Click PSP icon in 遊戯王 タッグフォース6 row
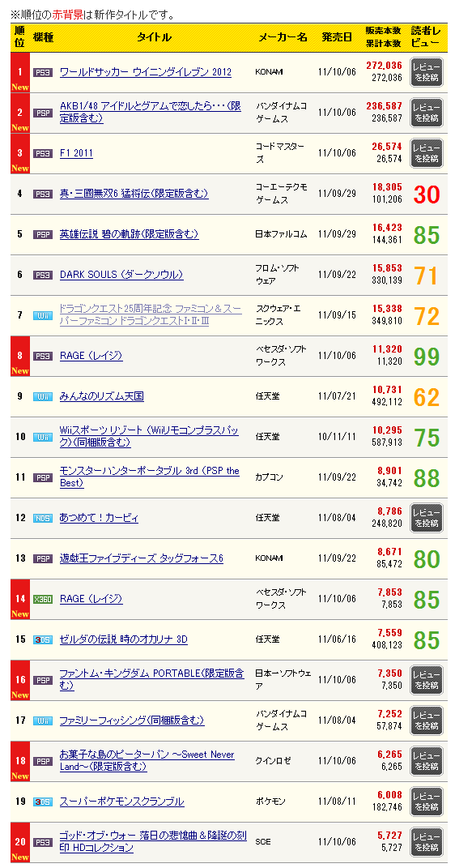This screenshot has height=868, width=455. click(x=43, y=558)
